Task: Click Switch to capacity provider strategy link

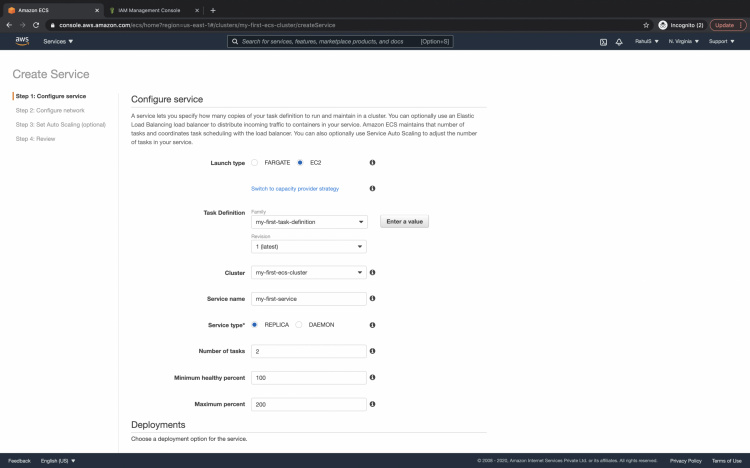Action: 295,189
